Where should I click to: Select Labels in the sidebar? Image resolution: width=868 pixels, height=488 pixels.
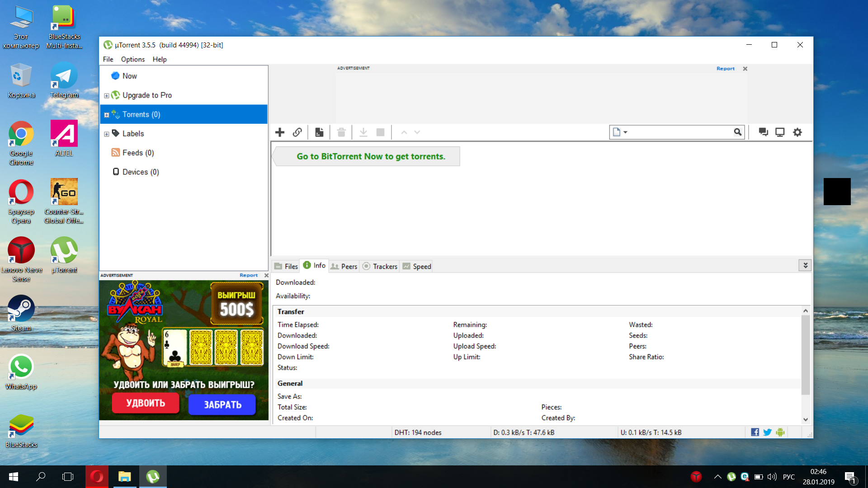[x=133, y=134]
